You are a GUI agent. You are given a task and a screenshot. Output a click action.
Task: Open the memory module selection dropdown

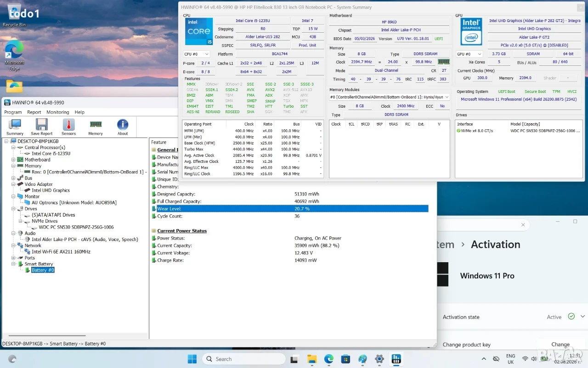[x=390, y=97]
